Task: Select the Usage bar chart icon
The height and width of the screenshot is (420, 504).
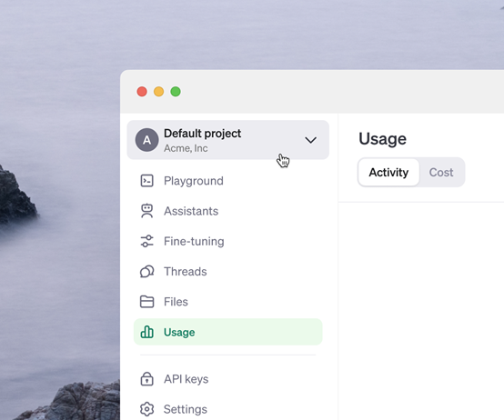Action: pyautogui.click(x=146, y=332)
